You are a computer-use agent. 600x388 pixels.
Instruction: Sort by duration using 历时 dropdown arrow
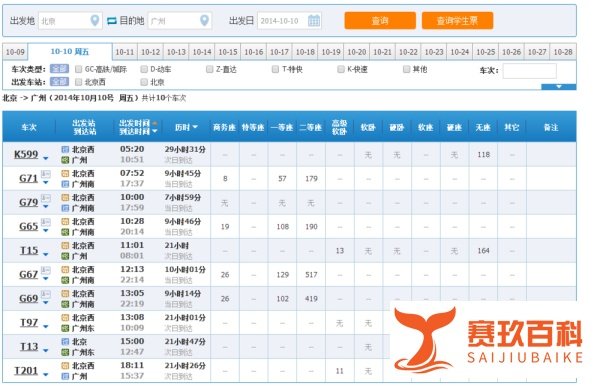[195, 127]
